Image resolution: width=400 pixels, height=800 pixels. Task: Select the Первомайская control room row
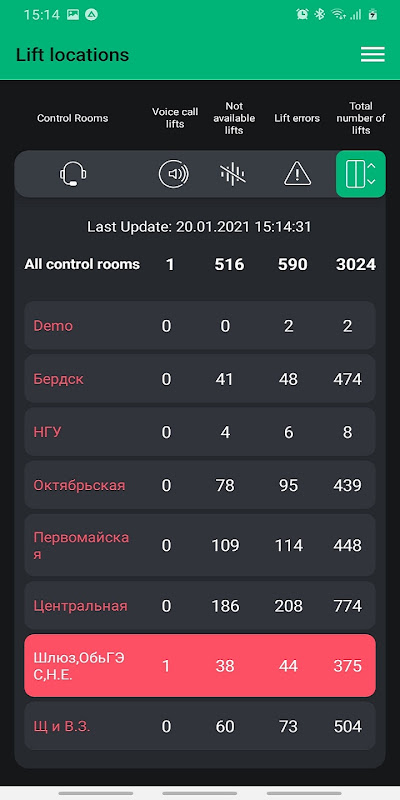(200, 545)
